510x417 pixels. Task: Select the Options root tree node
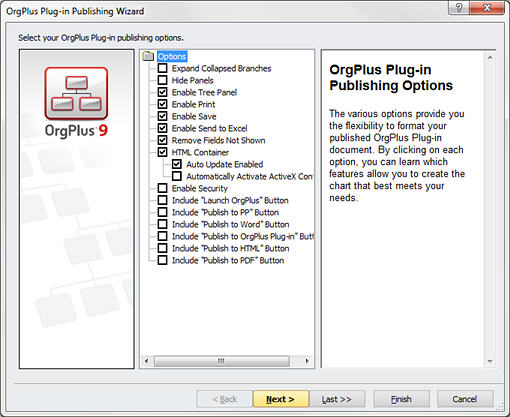tap(172, 56)
